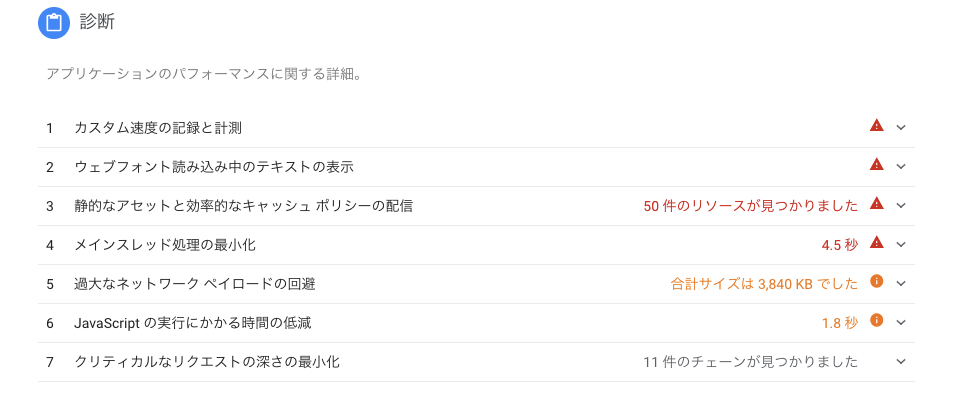Select the 50 件のリソースが見つかりました text
The height and width of the screenshot is (393, 959).
[x=750, y=206]
